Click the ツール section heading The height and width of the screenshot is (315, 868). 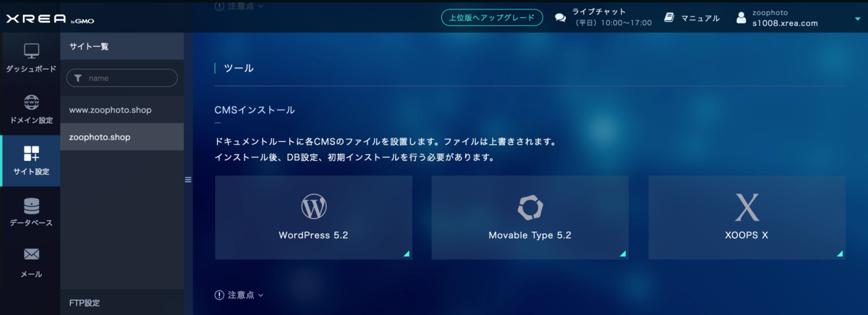(x=239, y=68)
